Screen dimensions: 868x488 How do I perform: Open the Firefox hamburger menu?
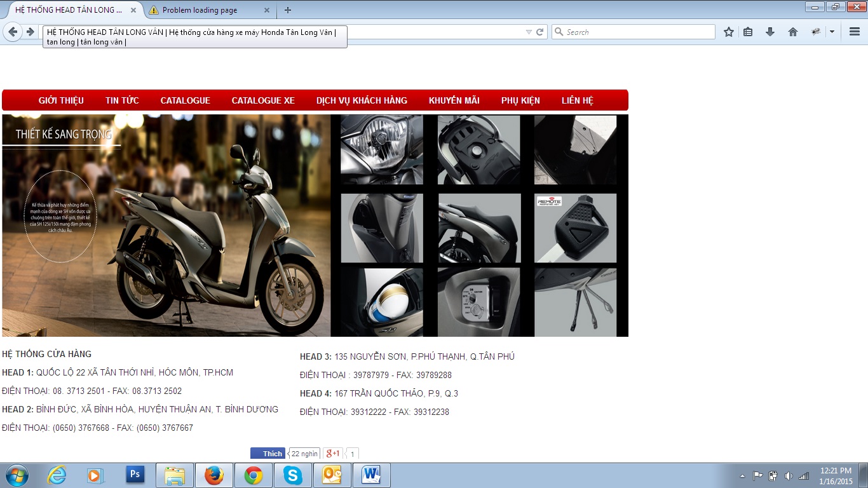coord(855,32)
